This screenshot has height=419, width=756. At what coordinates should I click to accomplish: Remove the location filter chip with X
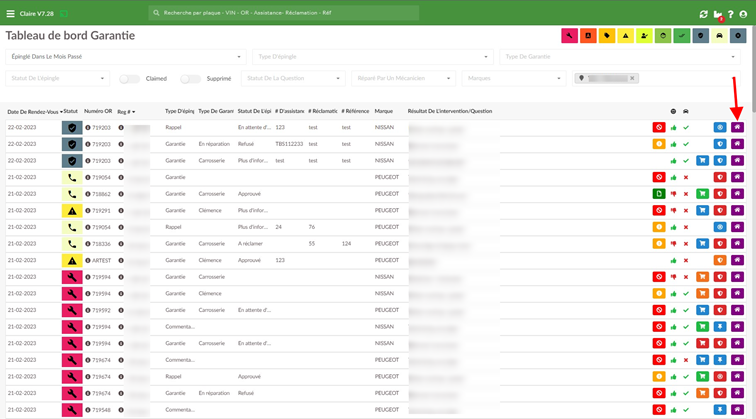(x=632, y=78)
